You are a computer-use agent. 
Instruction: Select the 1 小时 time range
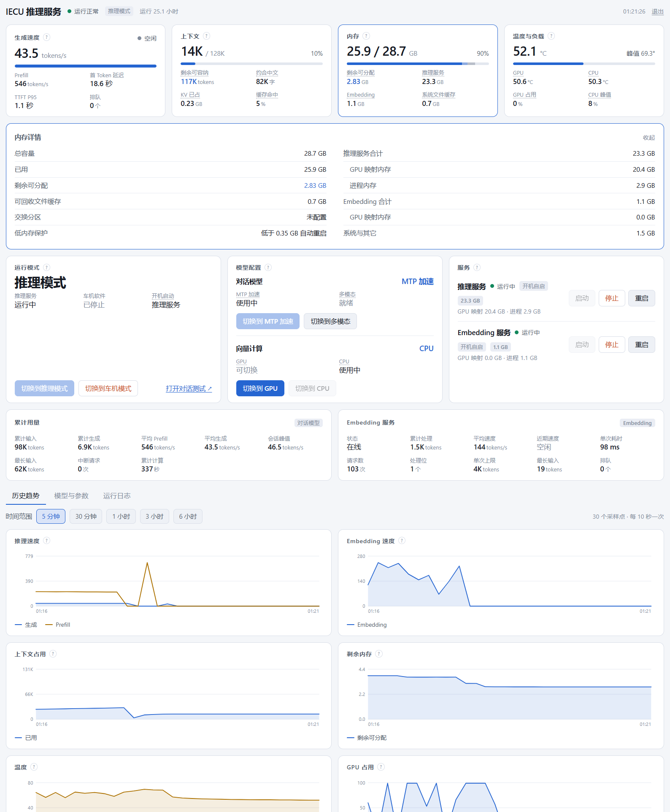click(x=121, y=517)
